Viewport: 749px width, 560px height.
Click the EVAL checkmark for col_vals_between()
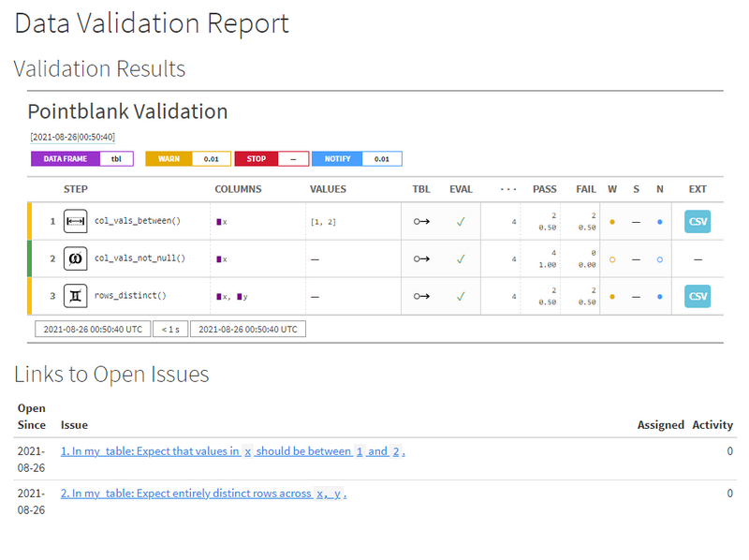461,221
